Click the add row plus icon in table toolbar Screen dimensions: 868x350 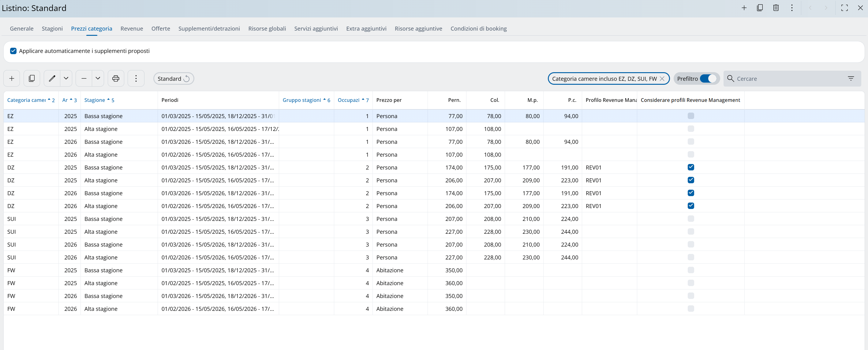12,79
